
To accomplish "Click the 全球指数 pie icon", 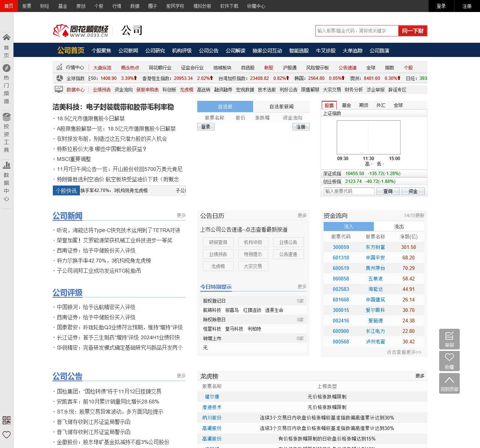I will pos(59,78).
